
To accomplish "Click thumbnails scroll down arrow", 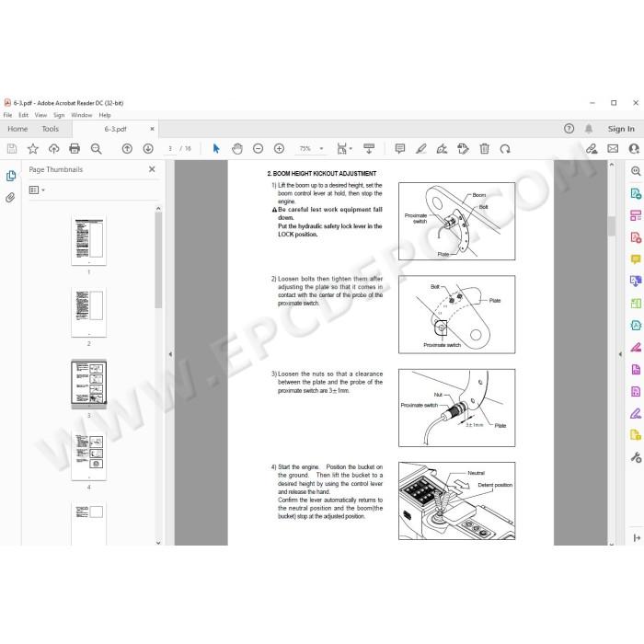I will [x=158, y=542].
